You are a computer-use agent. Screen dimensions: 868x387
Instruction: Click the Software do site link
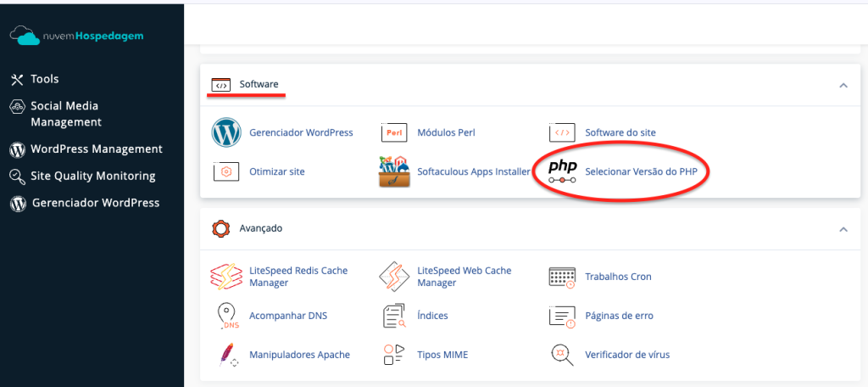point(620,132)
